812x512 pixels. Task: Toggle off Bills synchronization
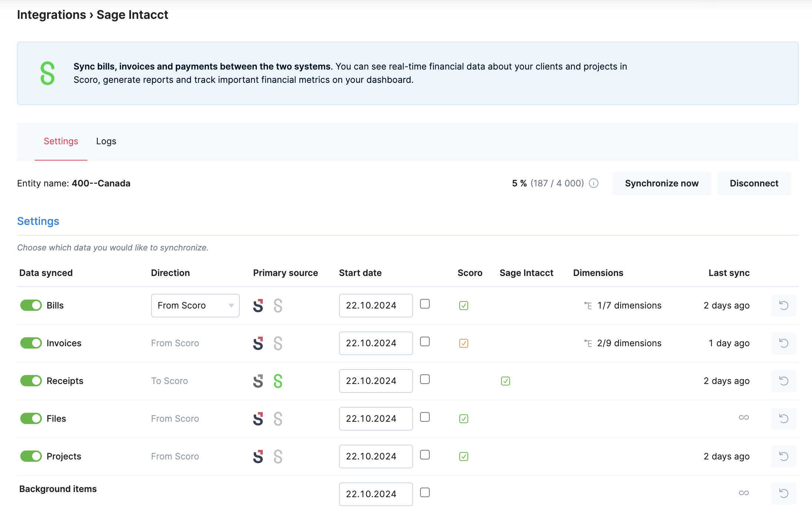[31, 306]
